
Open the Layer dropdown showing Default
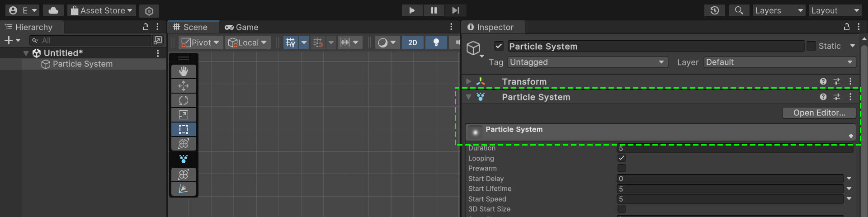tap(780, 62)
